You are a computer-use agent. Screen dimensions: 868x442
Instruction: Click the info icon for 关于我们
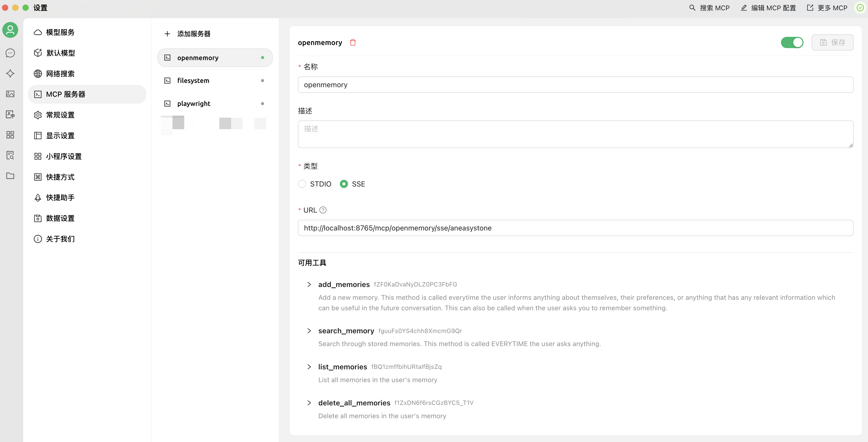pos(38,239)
